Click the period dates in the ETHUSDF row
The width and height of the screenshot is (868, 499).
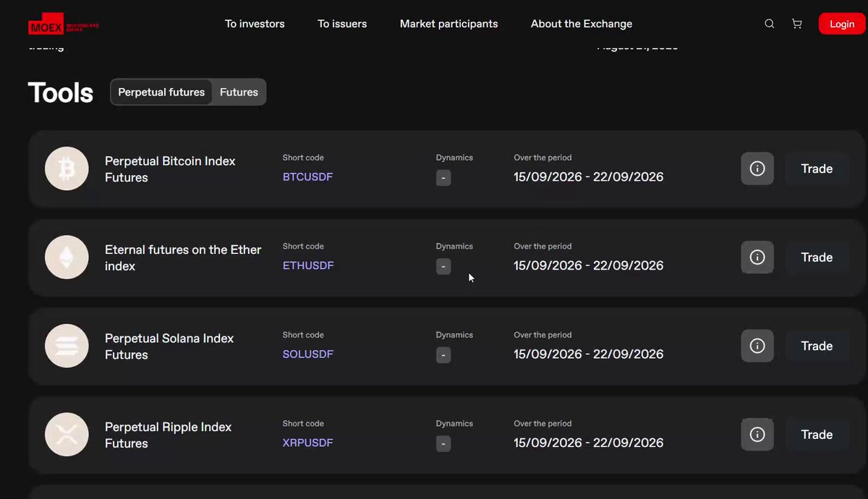pyautogui.click(x=589, y=265)
